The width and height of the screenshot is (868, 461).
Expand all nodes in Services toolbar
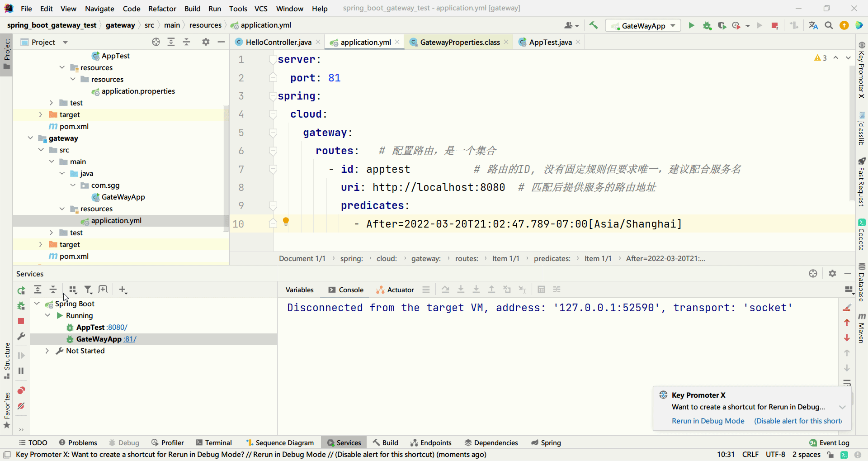[x=38, y=290]
